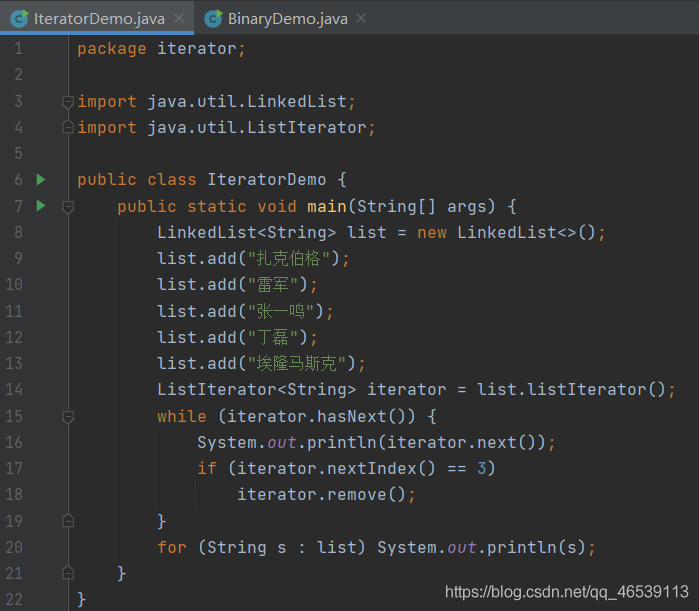Click the string "雷军"
The width and height of the screenshot is (699, 611).
[x=273, y=284]
